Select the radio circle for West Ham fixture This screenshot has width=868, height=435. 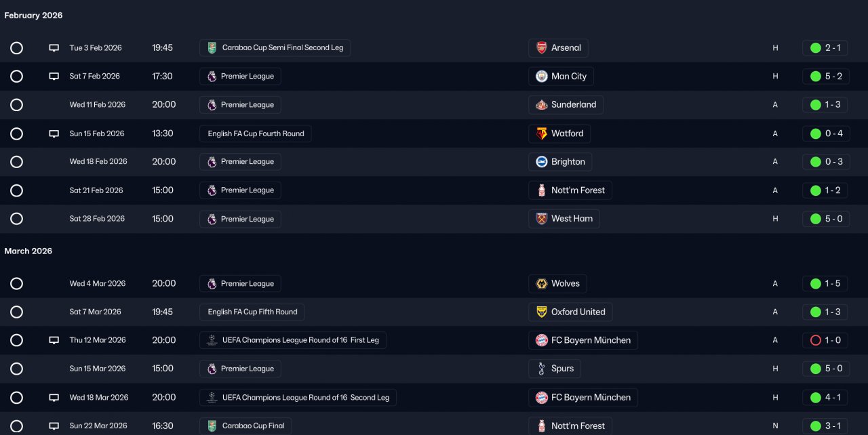(17, 219)
